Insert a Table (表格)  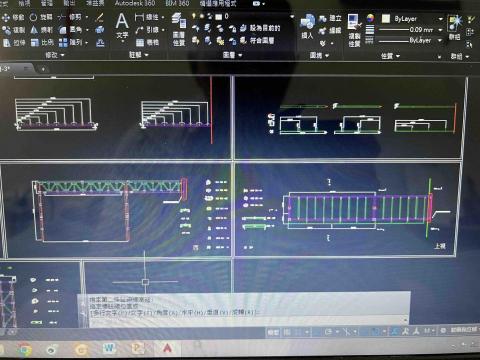pyautogui.click(x=147, y=42)
